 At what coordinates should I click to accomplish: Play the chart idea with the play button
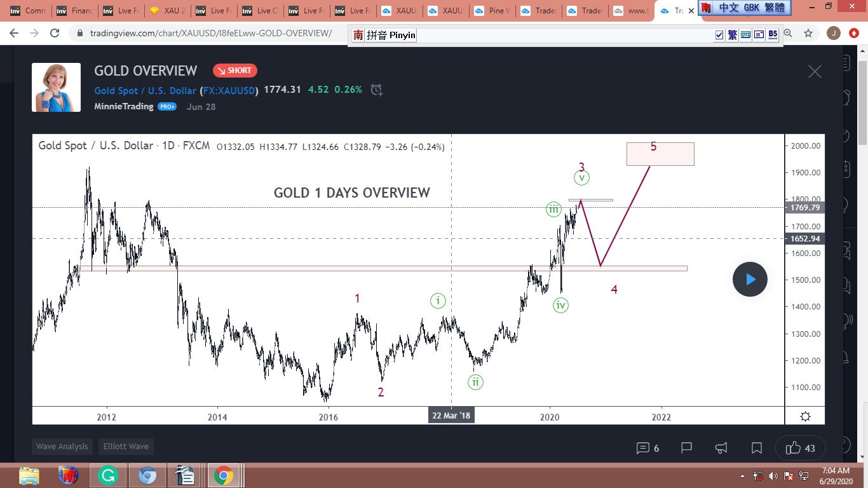click(x=750, y=280)
